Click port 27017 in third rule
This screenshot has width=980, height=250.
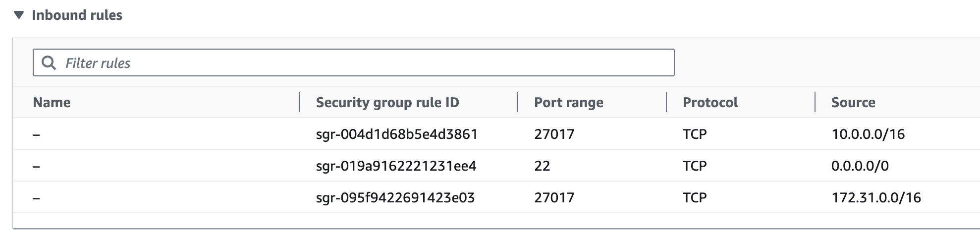554,197
